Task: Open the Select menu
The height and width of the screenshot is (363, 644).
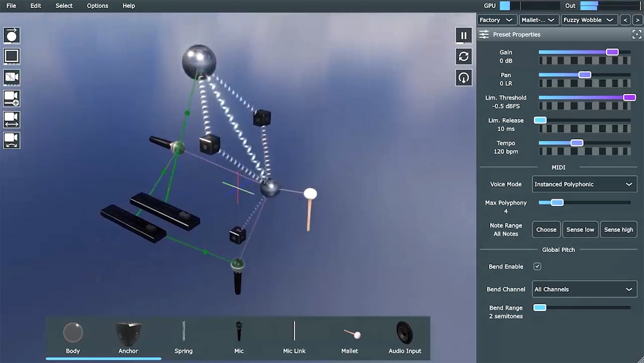Action: pos(63,6)
